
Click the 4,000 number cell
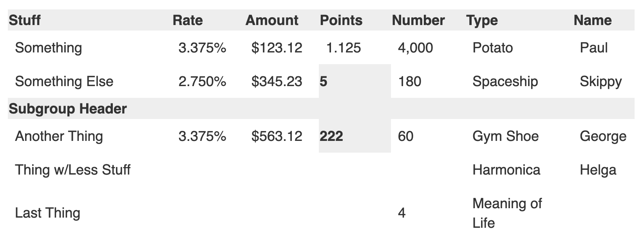pyautogui.click(x=415, y=48)
